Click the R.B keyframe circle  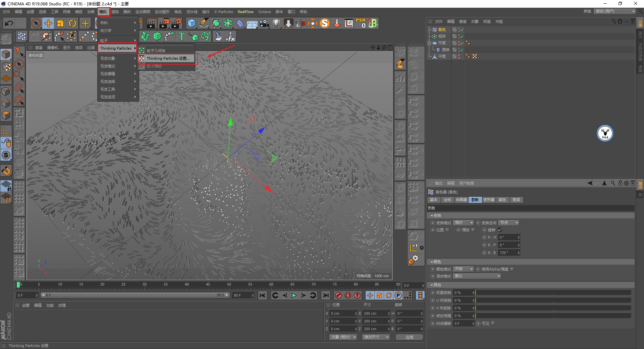[484, 253]
